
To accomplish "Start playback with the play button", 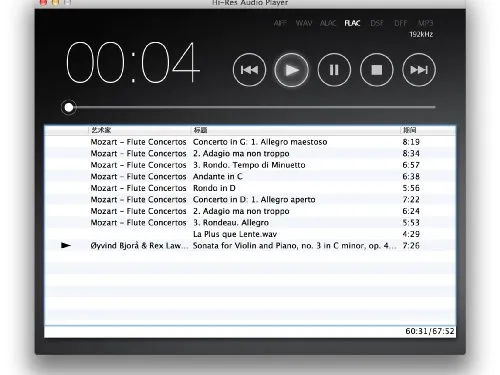I will tap(292, 70).
